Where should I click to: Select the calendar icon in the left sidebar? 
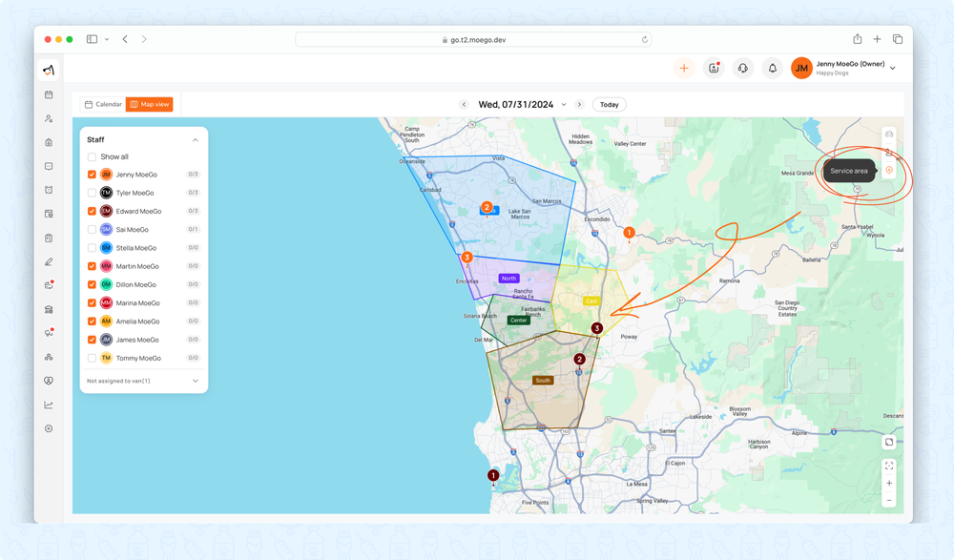click(49, 95)
